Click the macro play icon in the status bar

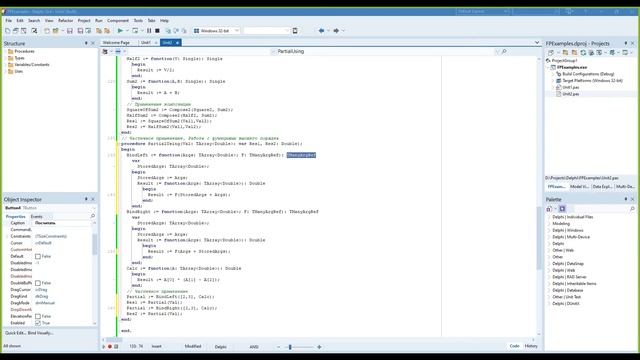(x=104, y=347)
